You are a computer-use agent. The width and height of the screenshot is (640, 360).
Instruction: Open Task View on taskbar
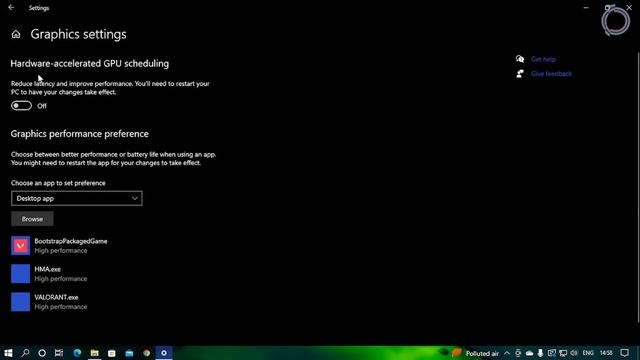pyautogui.click(x=59, y=353)
